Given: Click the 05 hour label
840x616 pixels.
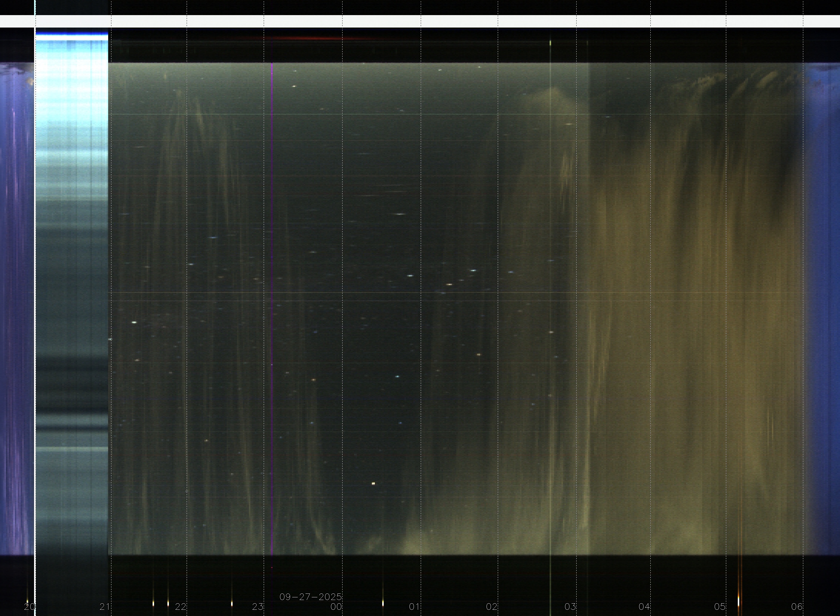Looking at the screenshot, I should [x=719, y=607].
